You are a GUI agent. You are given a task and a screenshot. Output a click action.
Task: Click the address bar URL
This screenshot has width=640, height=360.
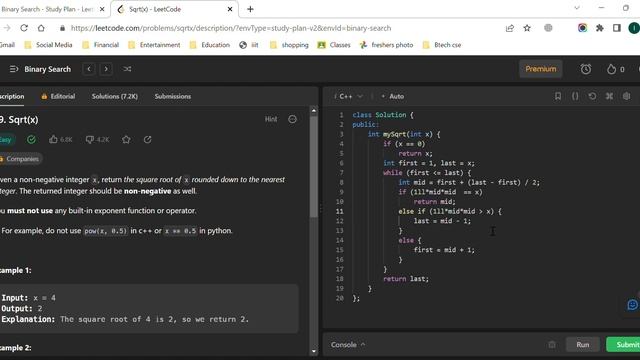tap(231, 28)
